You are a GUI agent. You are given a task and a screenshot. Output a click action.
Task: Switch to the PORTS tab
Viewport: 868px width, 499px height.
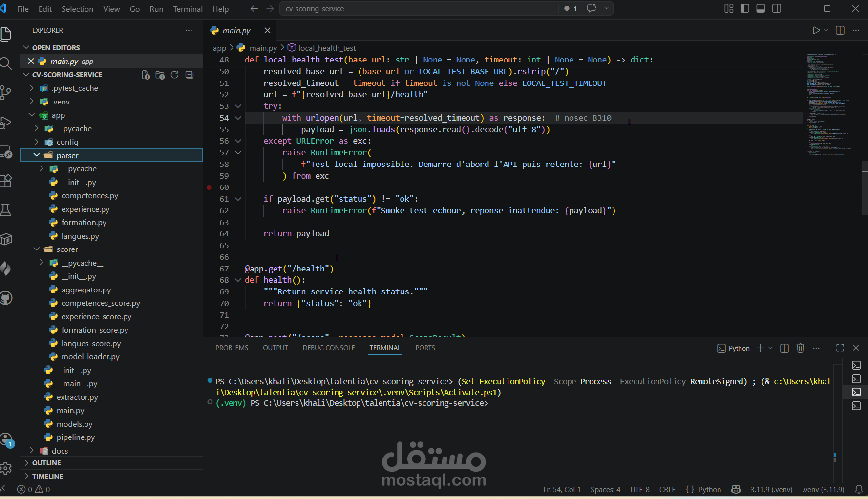[x=425, y=348]
